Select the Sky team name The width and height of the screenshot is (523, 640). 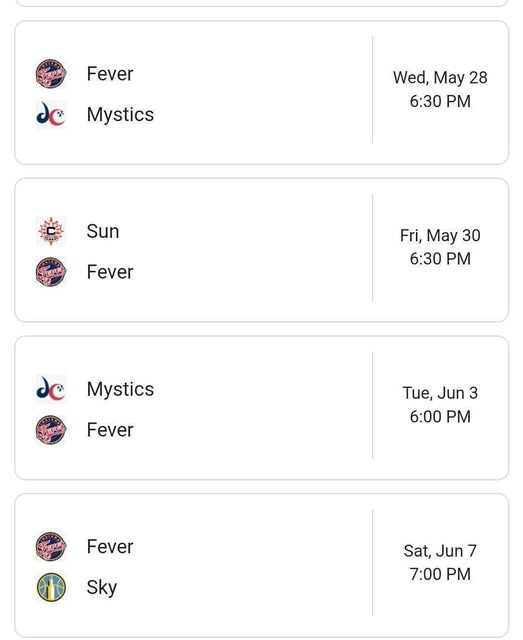pyautogui.click(x=102, y=588)
